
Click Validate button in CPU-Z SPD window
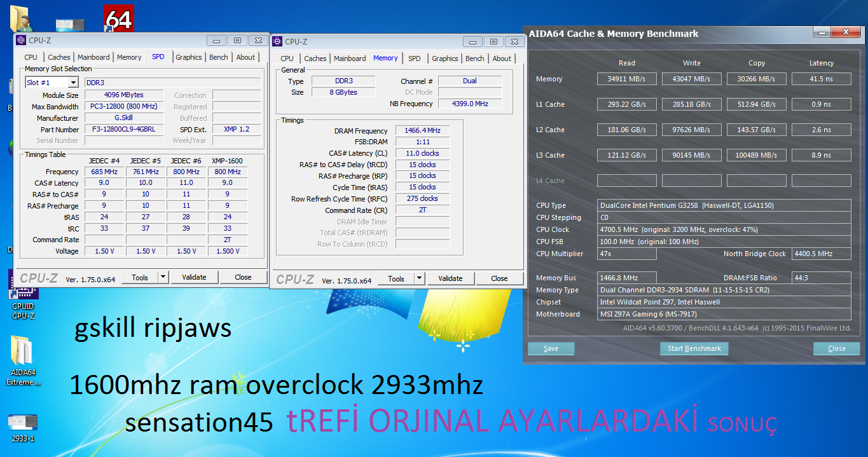tap(194, 277)
